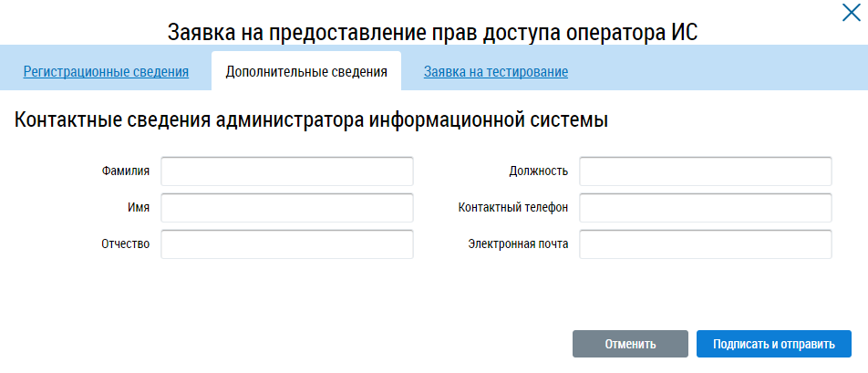
Task: Focus the Электронная почта input box
Action: tap(706, 244)
